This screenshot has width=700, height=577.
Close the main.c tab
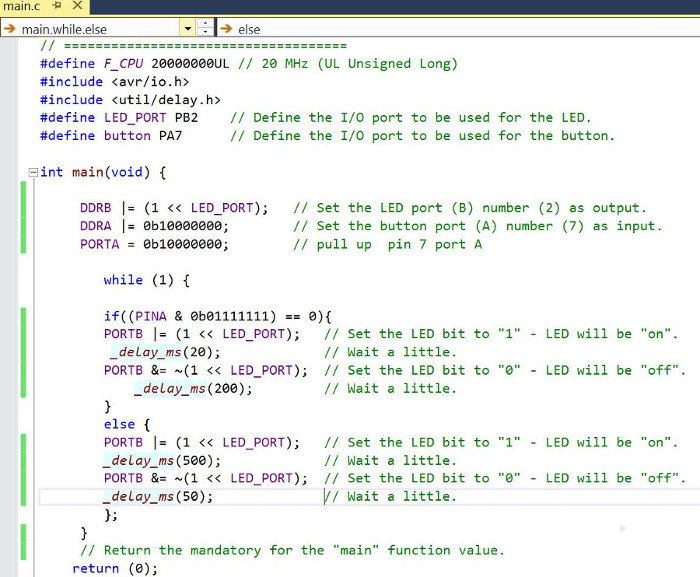[x=77, y=5]
